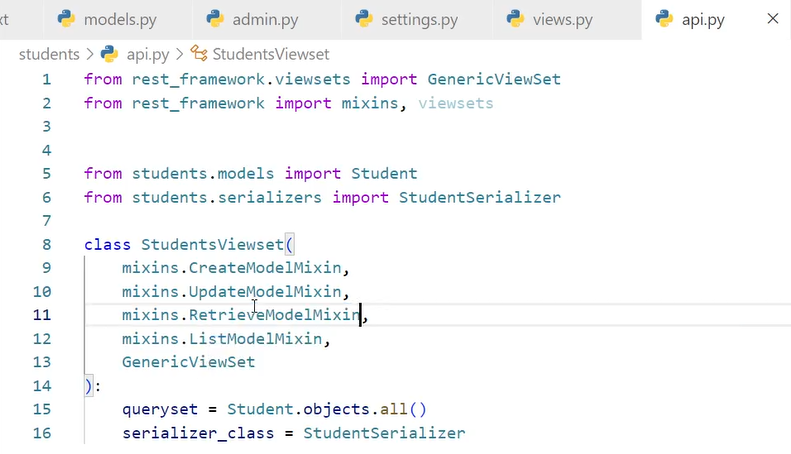The height and width of the screenshot is (454, 791).
Task: Click the Python icon on api.py tab
Action: [x=664, y=19]
